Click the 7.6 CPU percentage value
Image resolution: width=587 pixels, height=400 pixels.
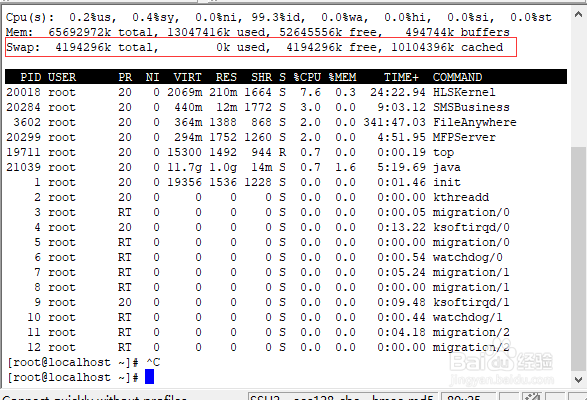point(310,92)
